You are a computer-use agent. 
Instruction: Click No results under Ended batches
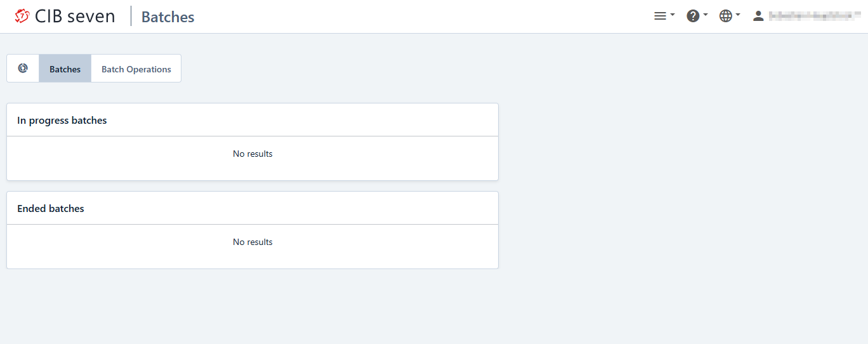click(253, 242)
